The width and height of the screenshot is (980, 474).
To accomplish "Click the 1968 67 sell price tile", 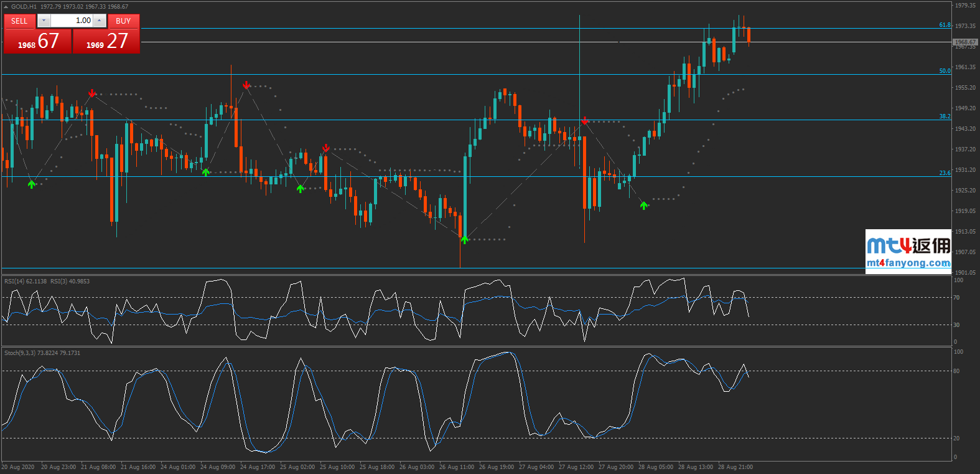I will point(37,42).
